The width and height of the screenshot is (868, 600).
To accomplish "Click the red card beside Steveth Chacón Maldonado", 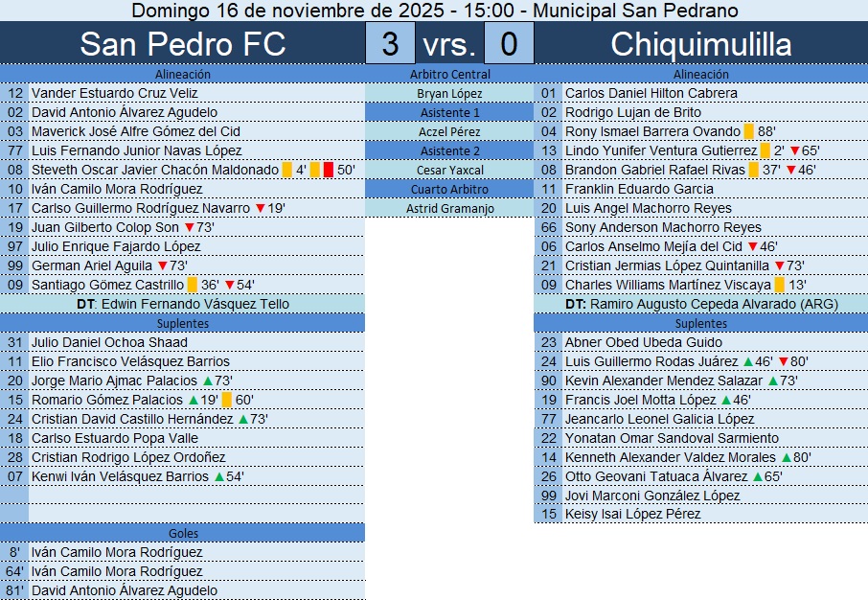I will [x=328, y=170].
